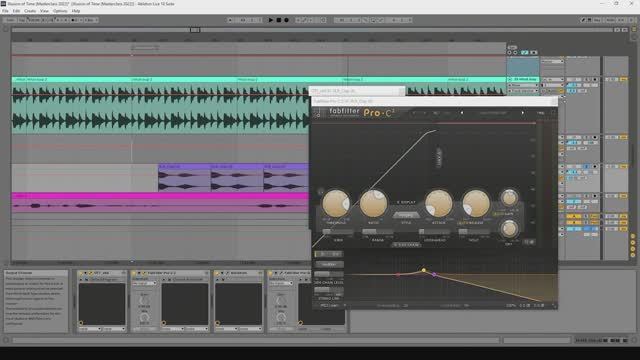The height and width of the screenshot is (360, 640).
Task: Toggle the leftmost device's yellow activator
Action: click(81, 273)
